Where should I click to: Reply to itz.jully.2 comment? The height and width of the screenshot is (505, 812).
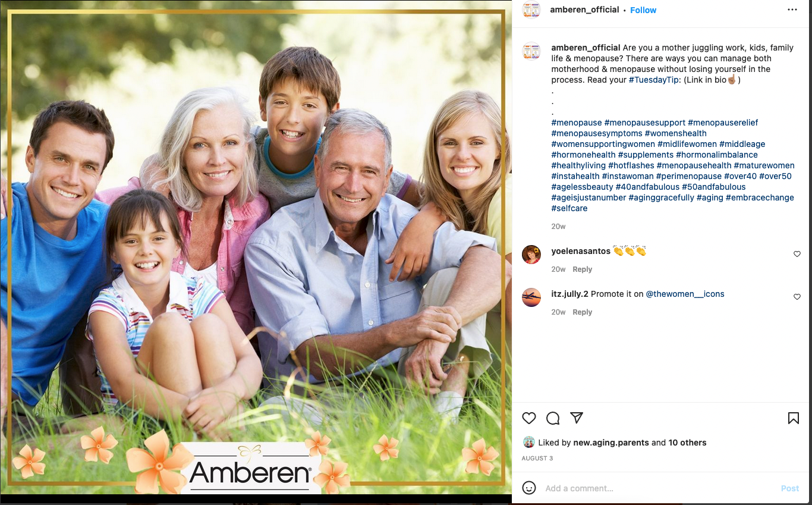click(x=583, y=312)
